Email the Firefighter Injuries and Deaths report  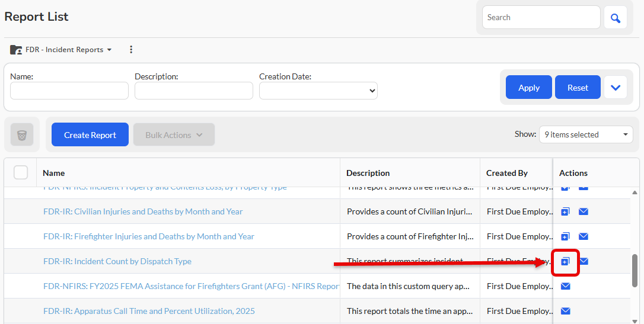click(x=583, y=237)
